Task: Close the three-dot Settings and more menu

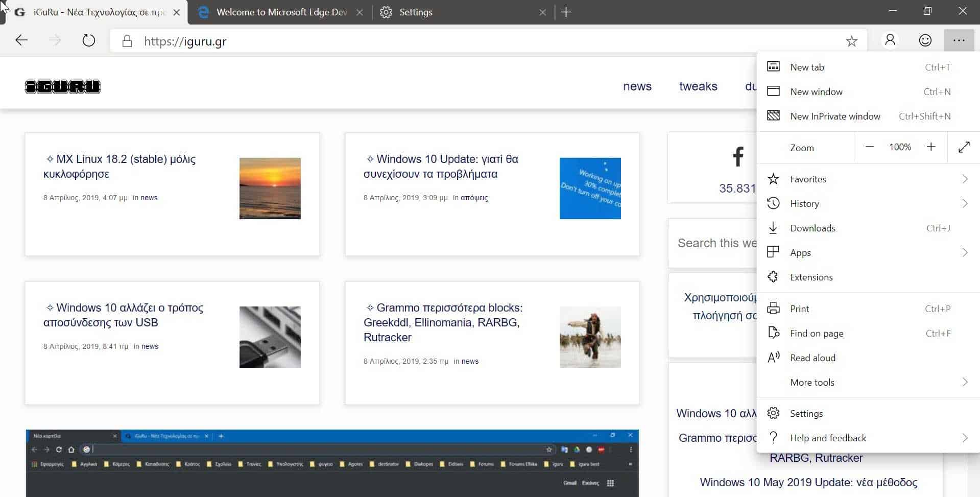Action: pos(959,40)
